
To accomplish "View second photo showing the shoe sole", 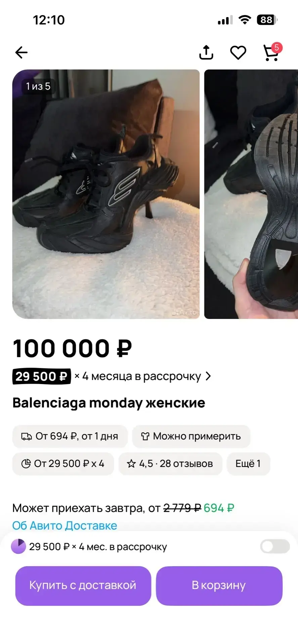I will (x=251, y=194).
